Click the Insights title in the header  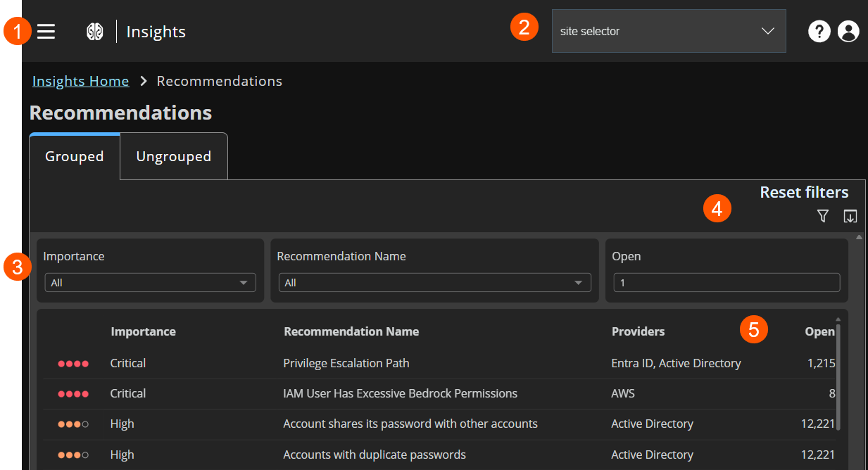click(156, 32)
